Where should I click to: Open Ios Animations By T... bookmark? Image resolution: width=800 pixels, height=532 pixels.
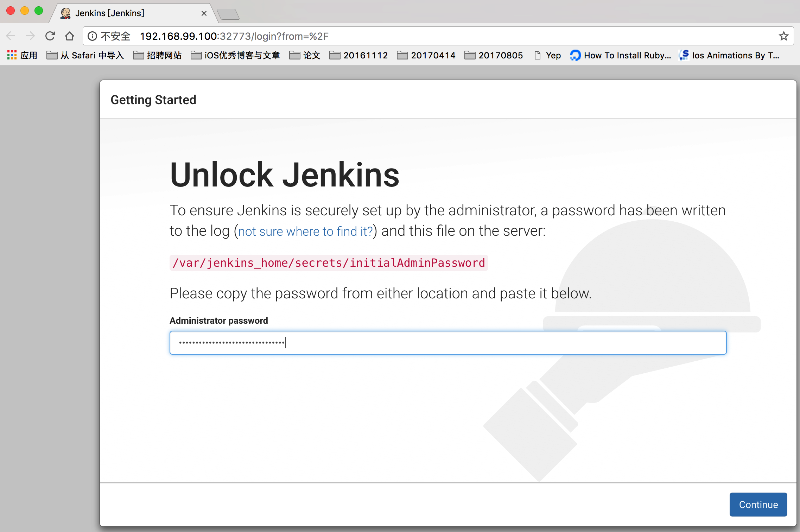(x=729, y=55)
